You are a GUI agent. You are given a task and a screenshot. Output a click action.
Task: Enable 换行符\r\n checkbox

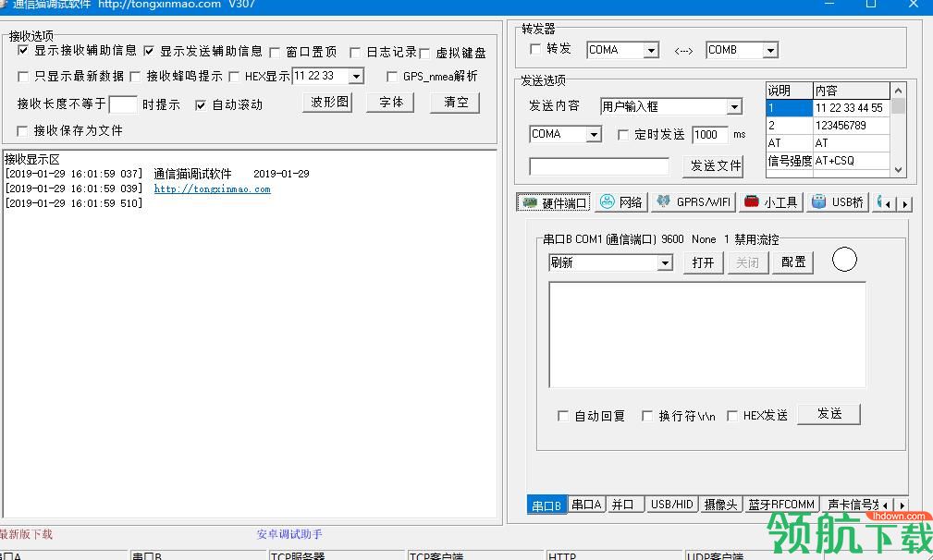(646, 416)
